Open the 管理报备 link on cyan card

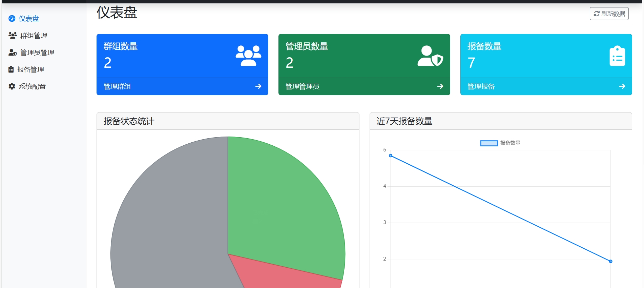point(481,86)
